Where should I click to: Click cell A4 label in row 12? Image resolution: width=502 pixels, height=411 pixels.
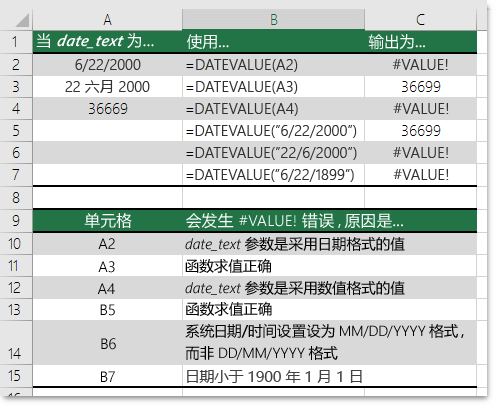click(107, 288)
